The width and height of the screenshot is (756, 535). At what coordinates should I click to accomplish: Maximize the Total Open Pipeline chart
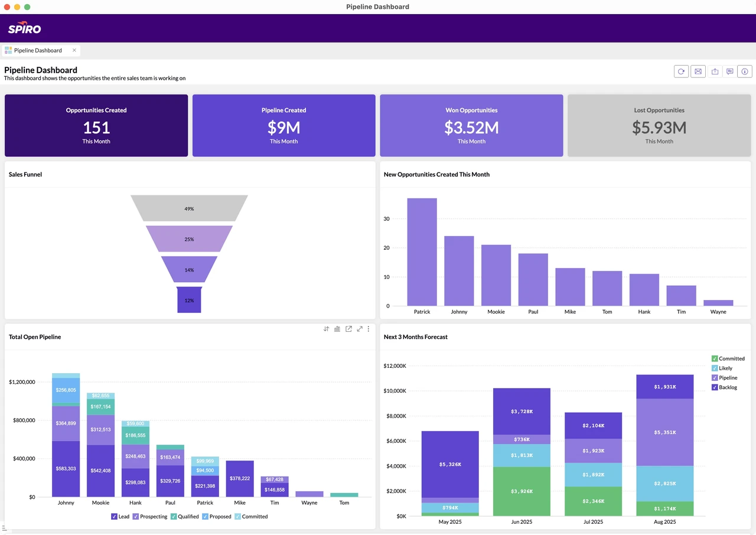pos(359,329)
